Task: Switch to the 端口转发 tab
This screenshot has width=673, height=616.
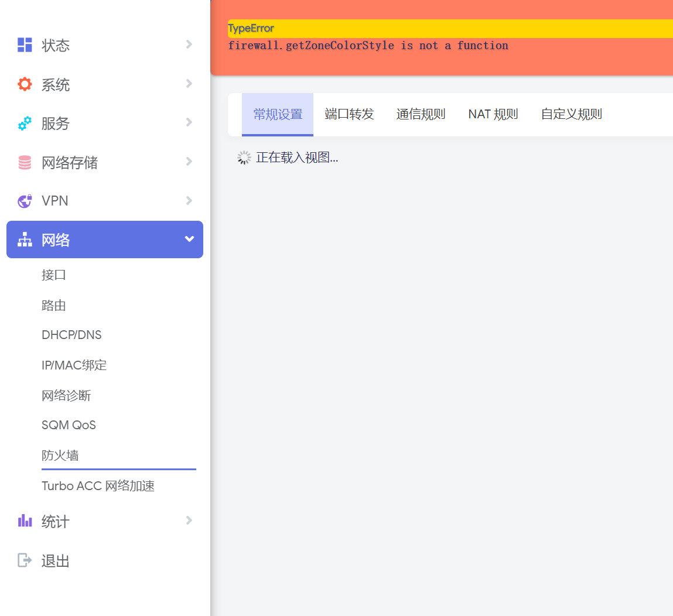Action: (350, 114)
